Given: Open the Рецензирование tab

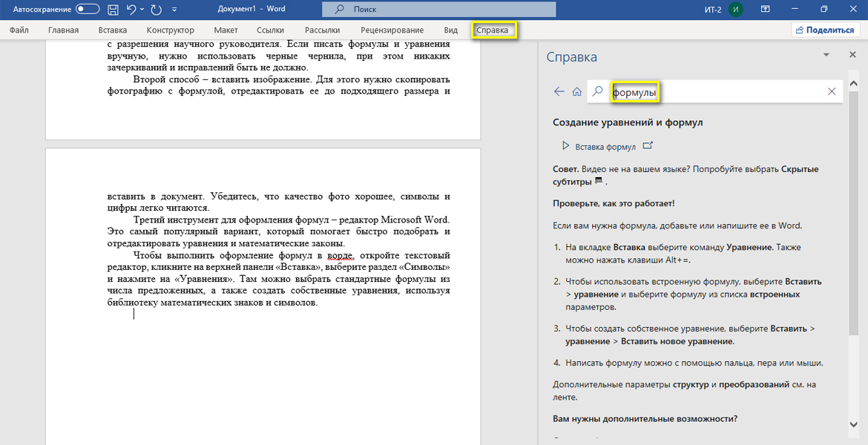Looking at the screenshot, I should tap(392, 30).
